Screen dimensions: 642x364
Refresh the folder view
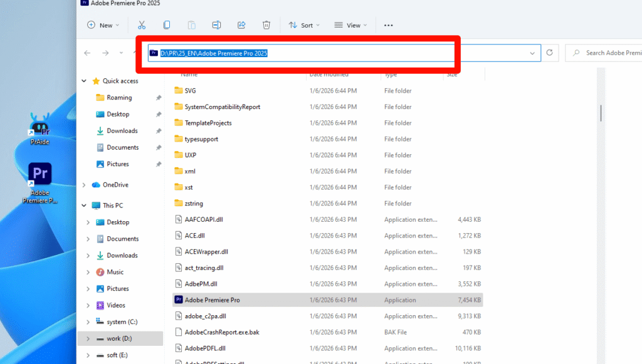coord(550,53)
